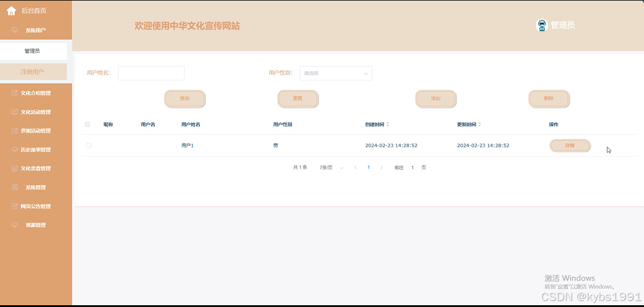Toggle the select-all header checkbox
This screenshot has width=644, height=307.
87,124
